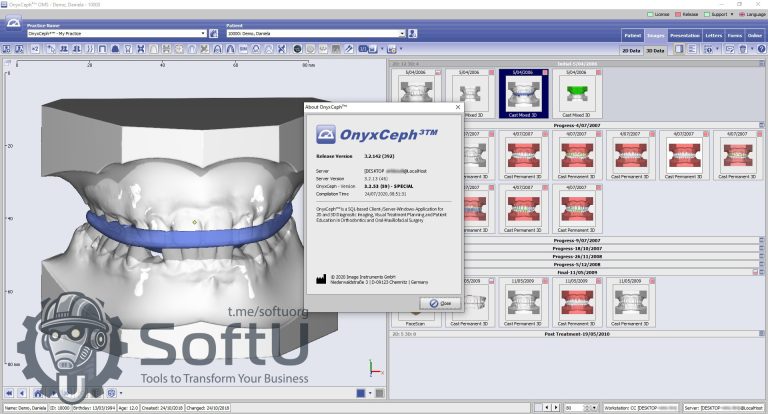Image resolution: width=768 pixels, height=414 pixels.
Task: Click the bell-shaped toolbar icon
Action: pos(115,49)
